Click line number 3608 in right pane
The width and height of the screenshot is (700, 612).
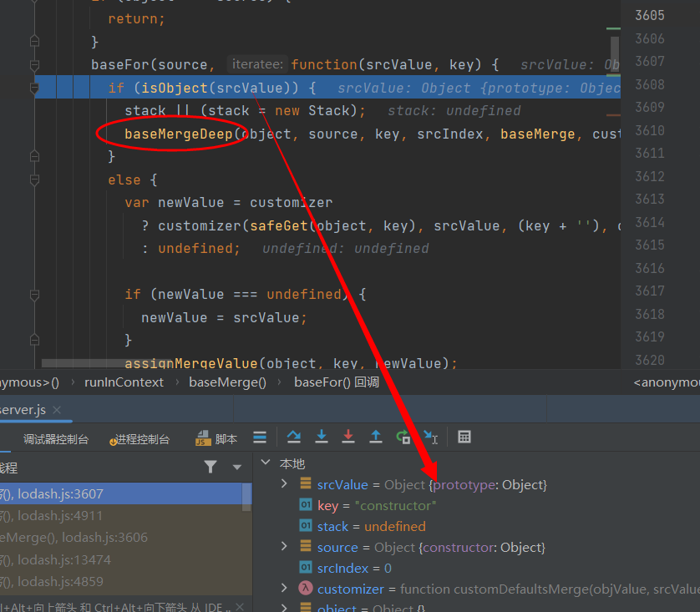click(x=650, y=84)
